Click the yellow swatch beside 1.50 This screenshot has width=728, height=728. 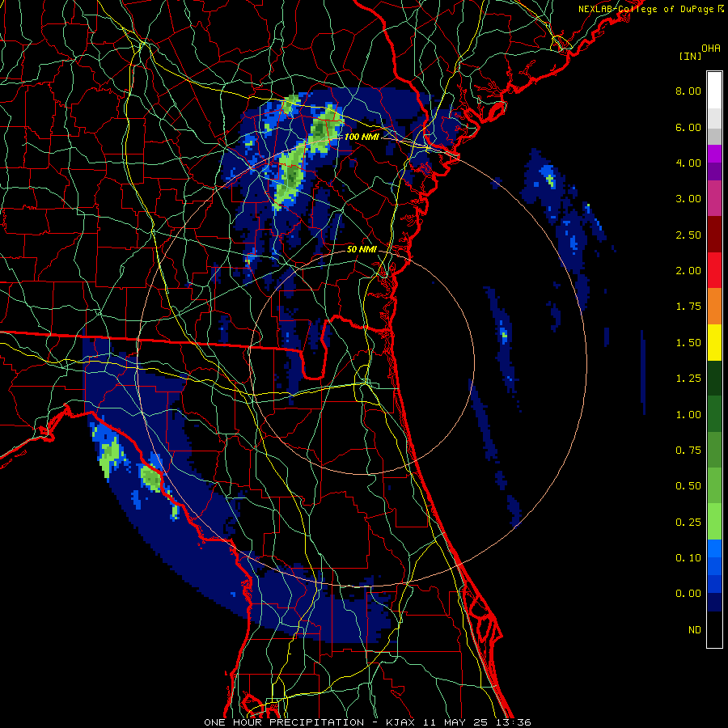tap(714, 343)
